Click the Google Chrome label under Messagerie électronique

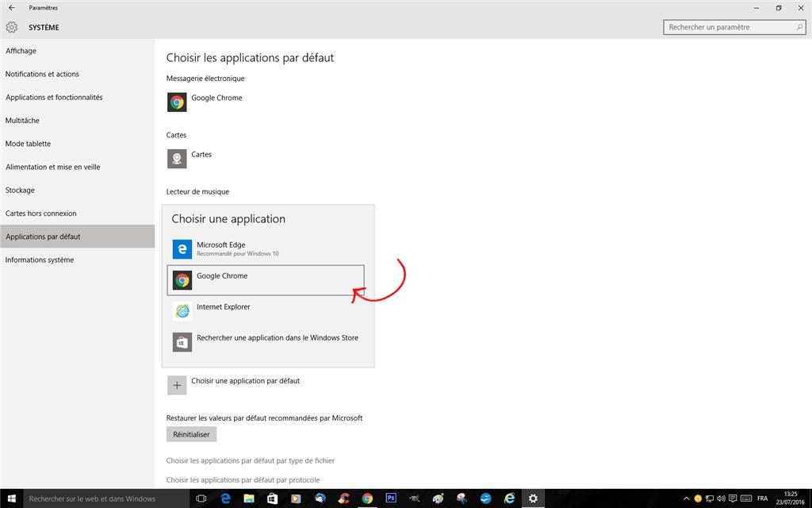pos(216,98)
